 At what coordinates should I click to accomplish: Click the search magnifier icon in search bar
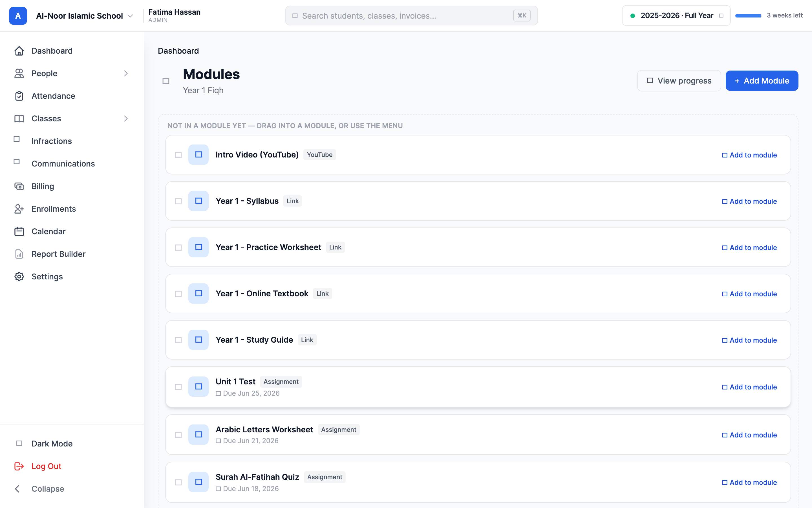(x=295, y=16)
